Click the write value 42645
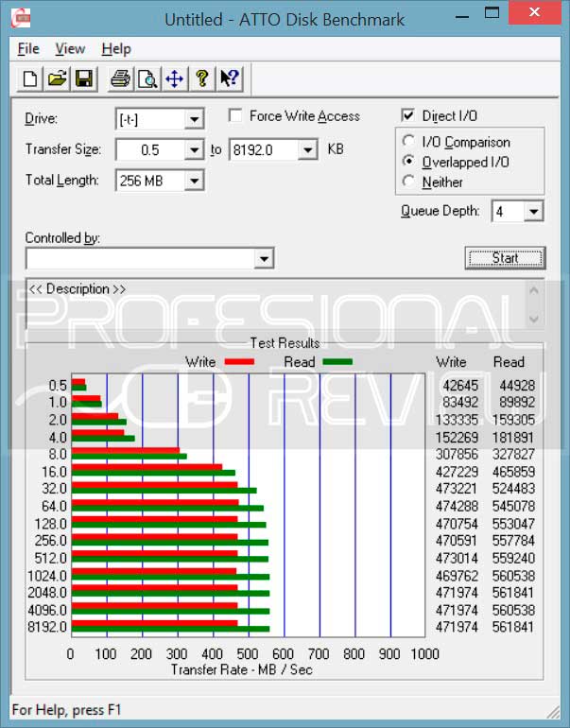 (460, 386)
